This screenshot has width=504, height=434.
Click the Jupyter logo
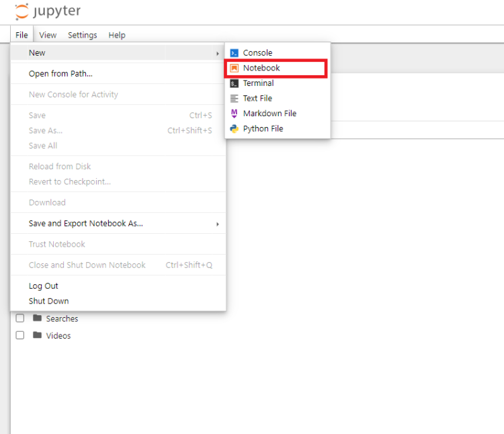tap(48, 11)
